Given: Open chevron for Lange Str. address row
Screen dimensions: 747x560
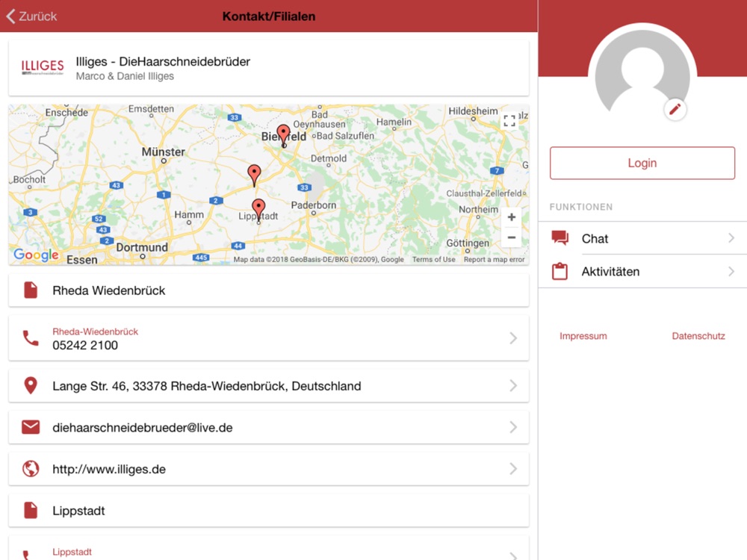Looking at the screenshot, I should pos(513,386).
